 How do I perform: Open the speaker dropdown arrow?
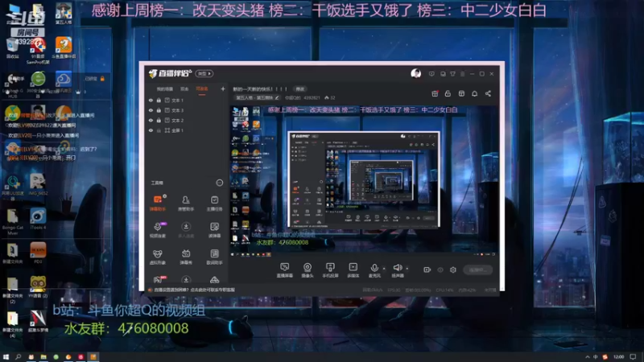click(407, 269)
